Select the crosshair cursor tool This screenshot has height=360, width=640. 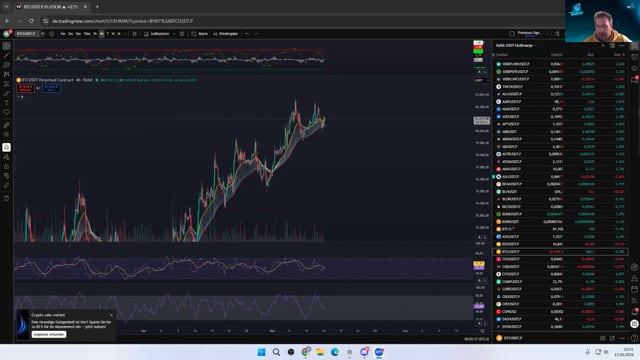(7, 46)
